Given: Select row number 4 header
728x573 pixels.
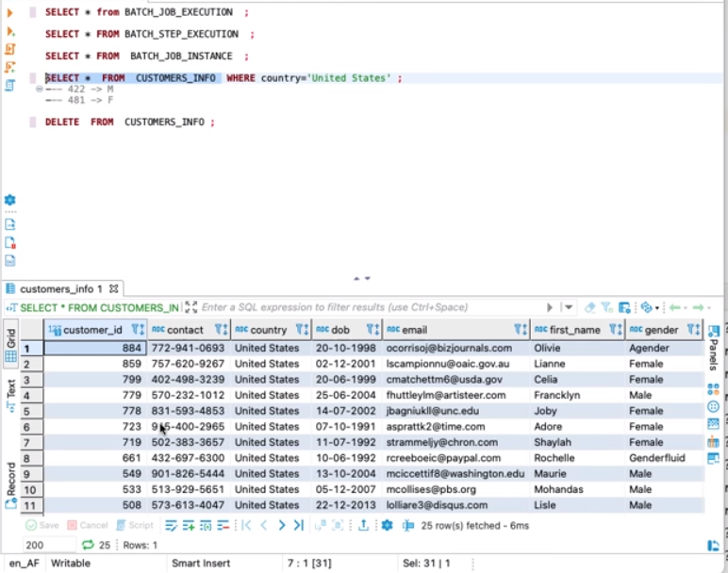Looking at the screenshot, I should point(31,395).
